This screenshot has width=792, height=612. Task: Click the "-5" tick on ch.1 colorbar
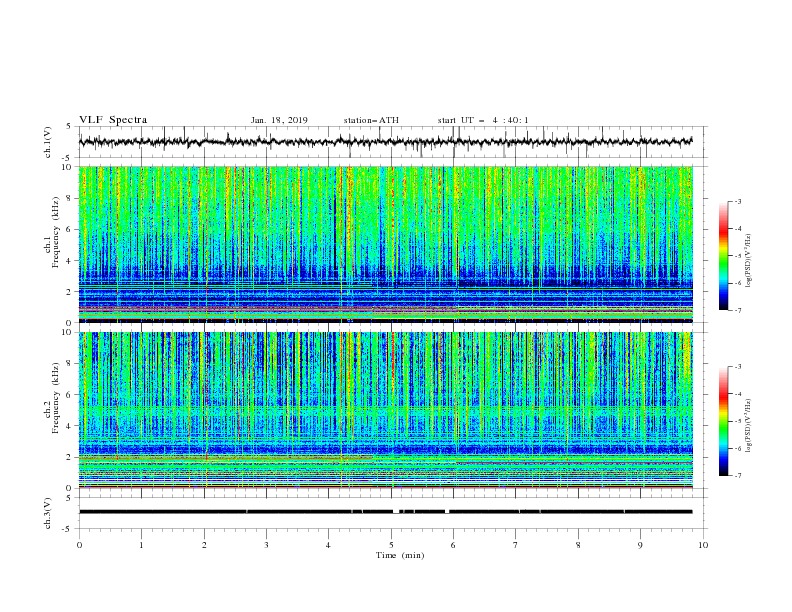[738, 256]
